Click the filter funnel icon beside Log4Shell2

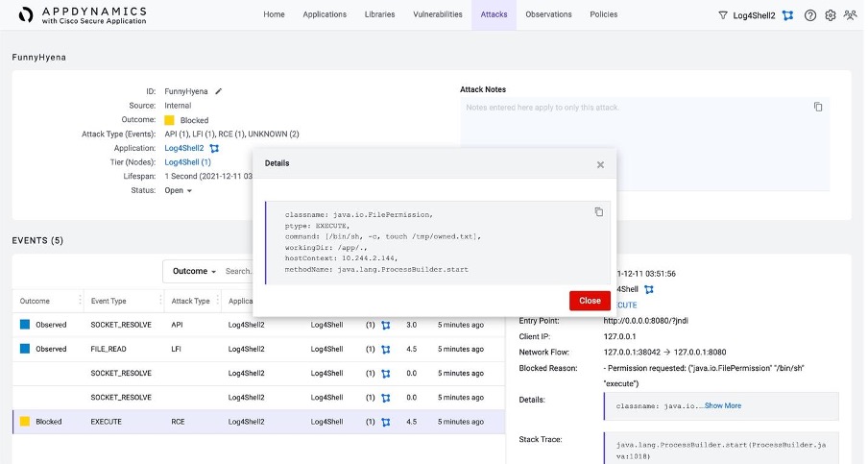click(x=723, y=15)
